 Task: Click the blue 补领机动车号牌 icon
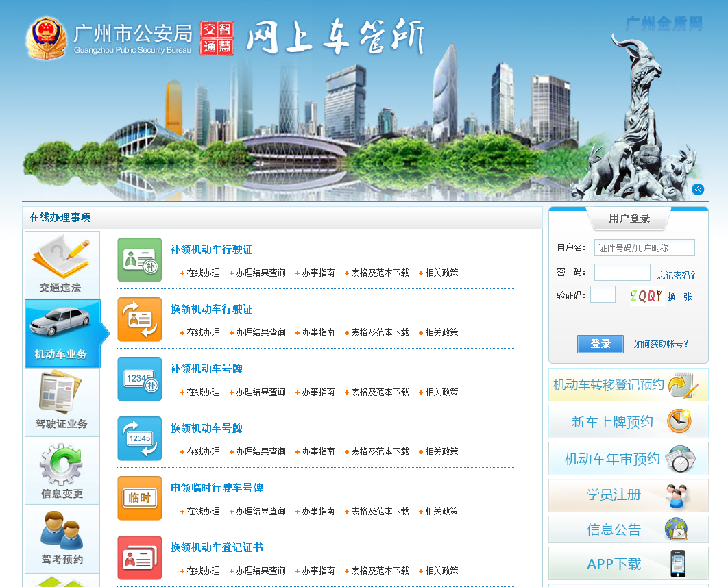tap(139, 379)
